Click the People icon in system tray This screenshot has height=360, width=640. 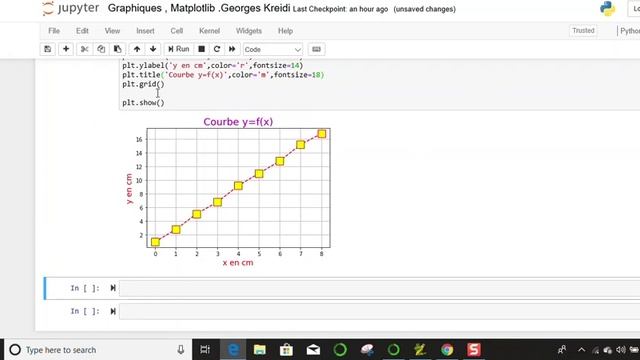[562, 350]
